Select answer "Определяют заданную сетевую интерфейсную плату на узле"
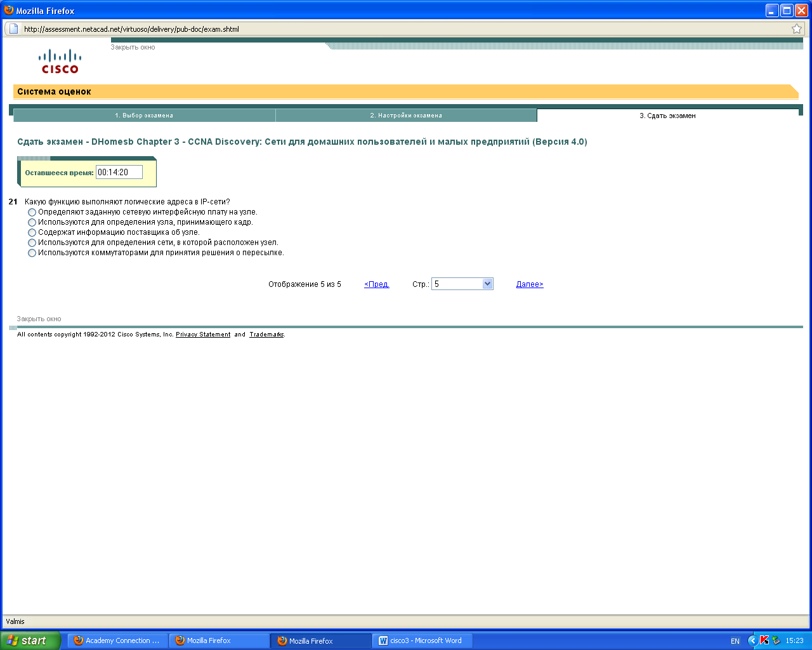 pos(32,213)
